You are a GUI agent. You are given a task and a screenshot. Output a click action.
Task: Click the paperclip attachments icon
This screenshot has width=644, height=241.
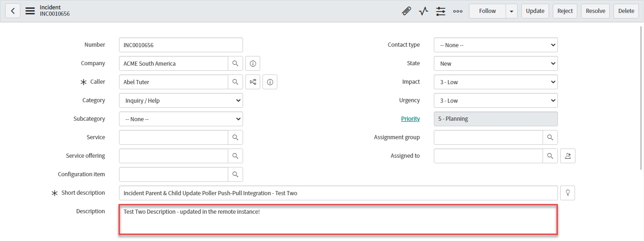point(406,11)
